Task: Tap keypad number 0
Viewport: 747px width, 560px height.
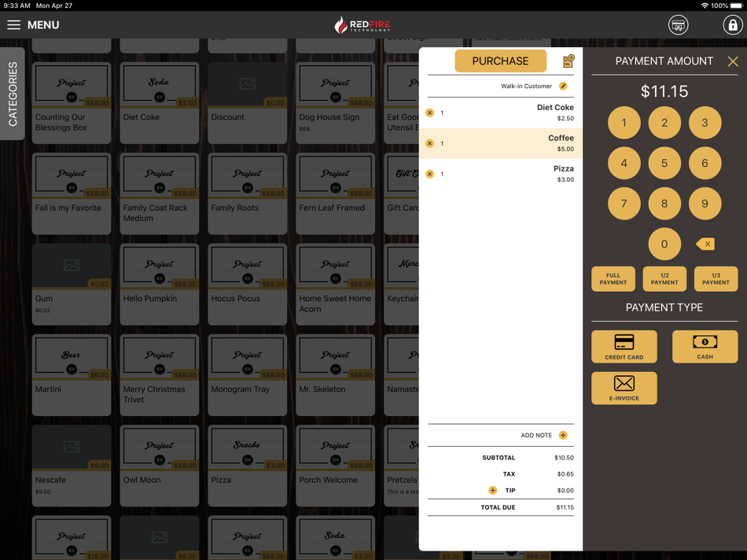Action: tap(664, 244)
